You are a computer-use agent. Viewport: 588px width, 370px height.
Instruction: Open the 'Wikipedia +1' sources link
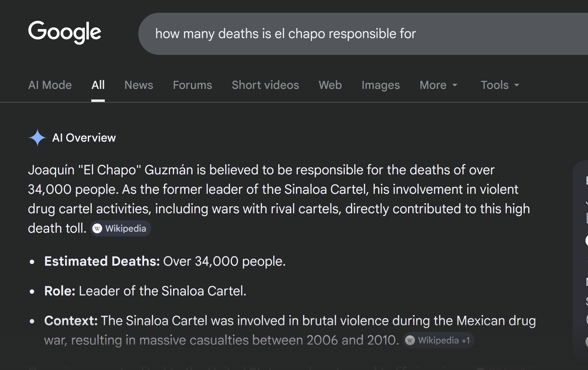(443, 340)
